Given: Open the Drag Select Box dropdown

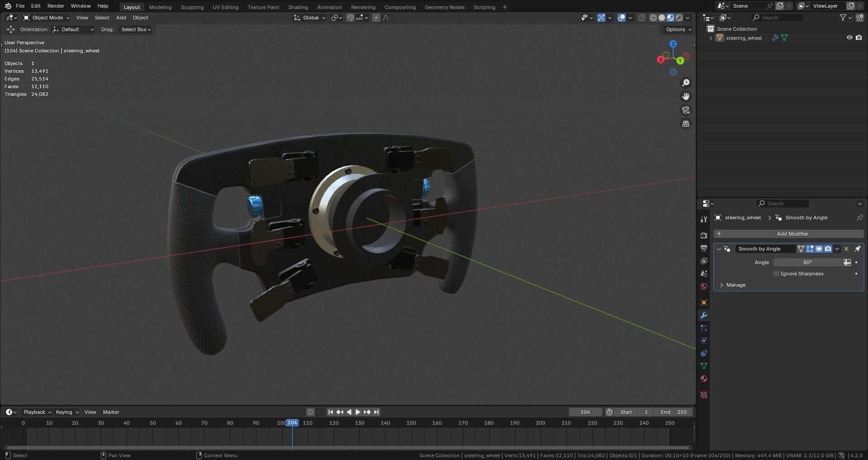Looking at the screenshot, I should pos(136,29).
